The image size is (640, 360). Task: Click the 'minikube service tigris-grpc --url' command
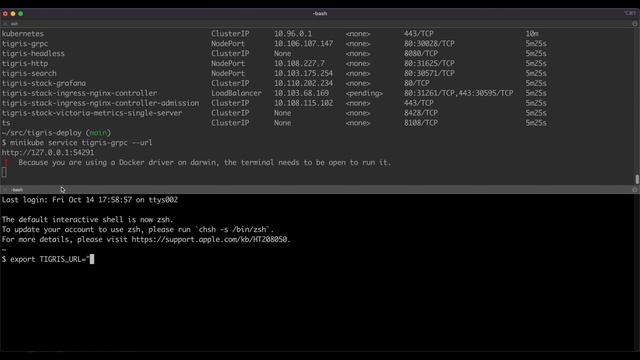[81, 143]
